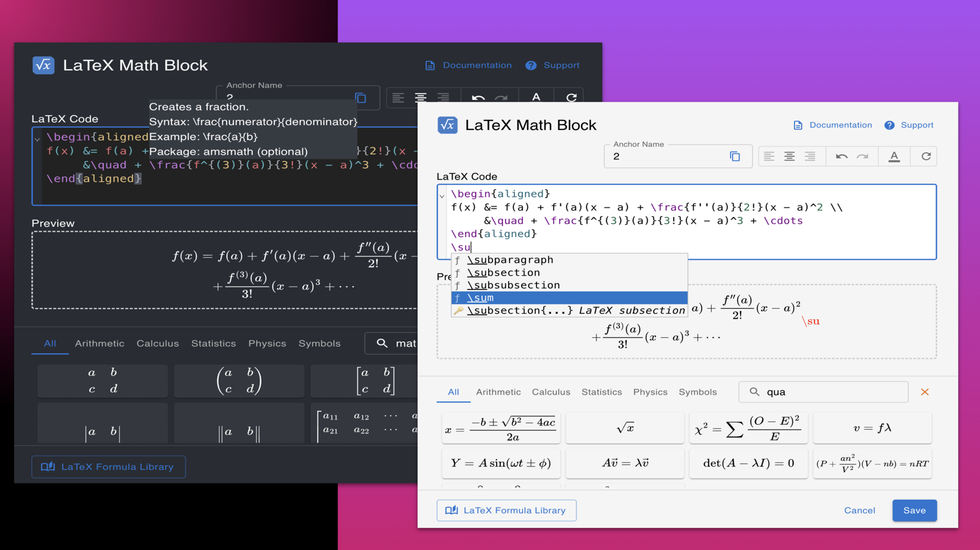The width and height of the screenshot is (980, 550).
Task: Open the LaTeX Formula Library book icon
Action: pos(452,510)
